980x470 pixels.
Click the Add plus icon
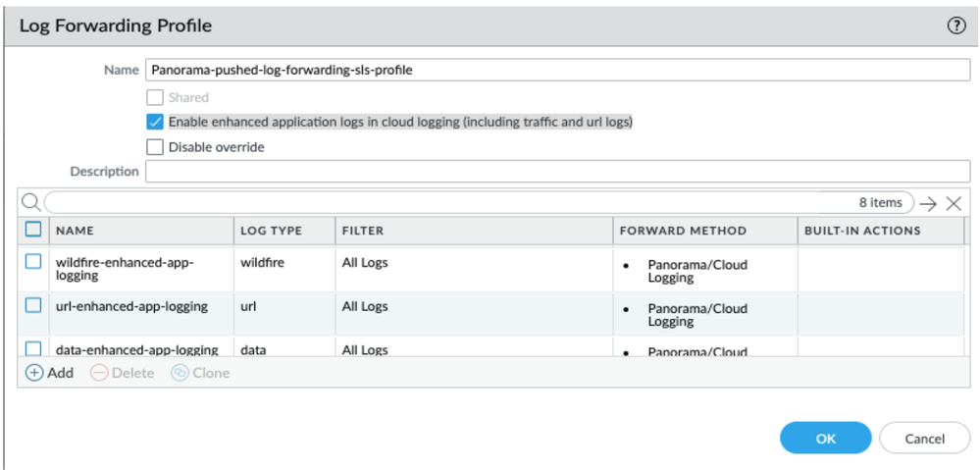[x=34, y=373]
